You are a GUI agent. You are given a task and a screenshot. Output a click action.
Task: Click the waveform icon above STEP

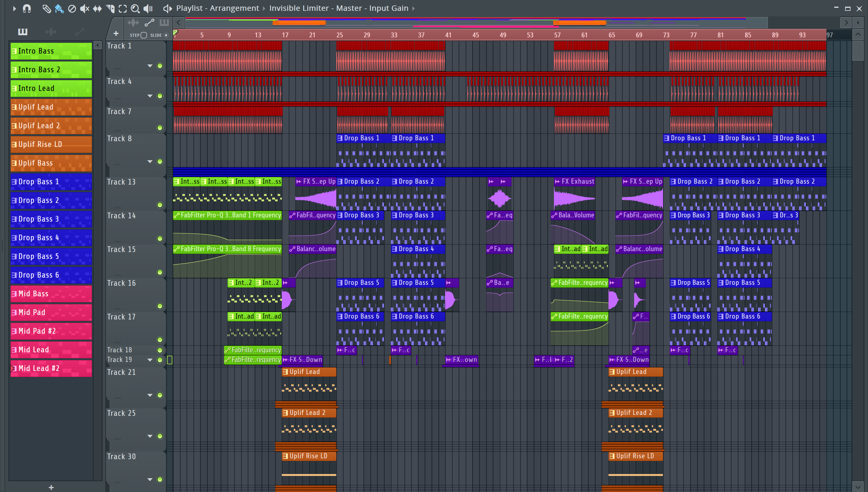tap(133, 23)
